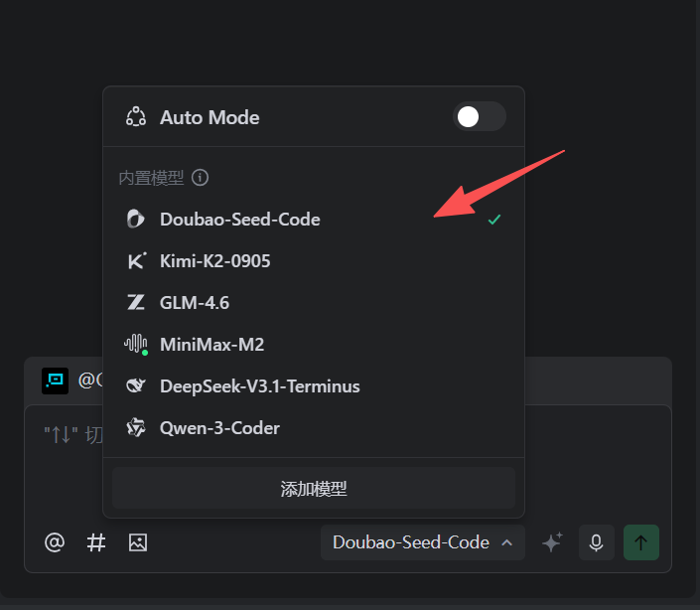
Task: Click the info icon beside 内置模型
Action: tap(201, 178)
